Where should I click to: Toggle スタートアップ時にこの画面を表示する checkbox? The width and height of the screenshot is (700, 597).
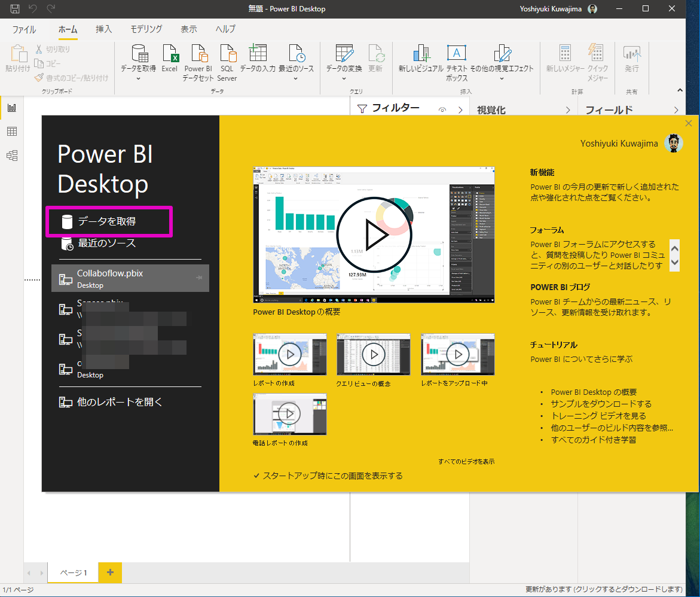click(x=256, y=476)
